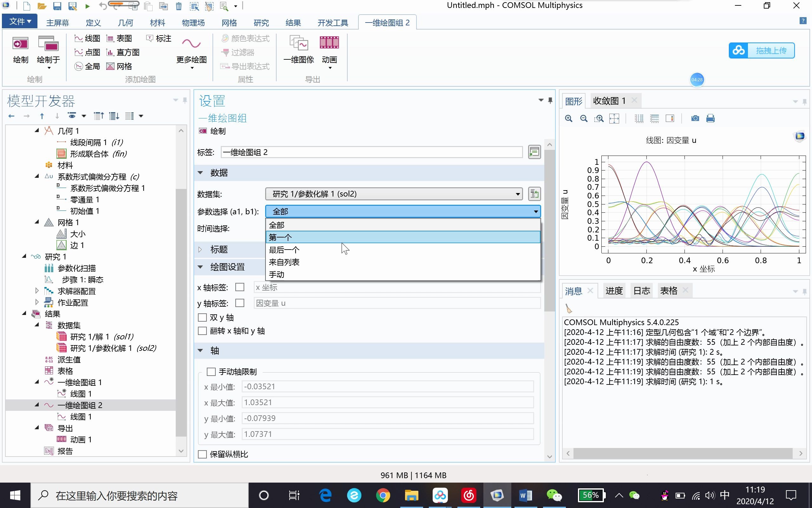Add a 直方图 histogram plot
812x508 pixels.
(122, 52)
